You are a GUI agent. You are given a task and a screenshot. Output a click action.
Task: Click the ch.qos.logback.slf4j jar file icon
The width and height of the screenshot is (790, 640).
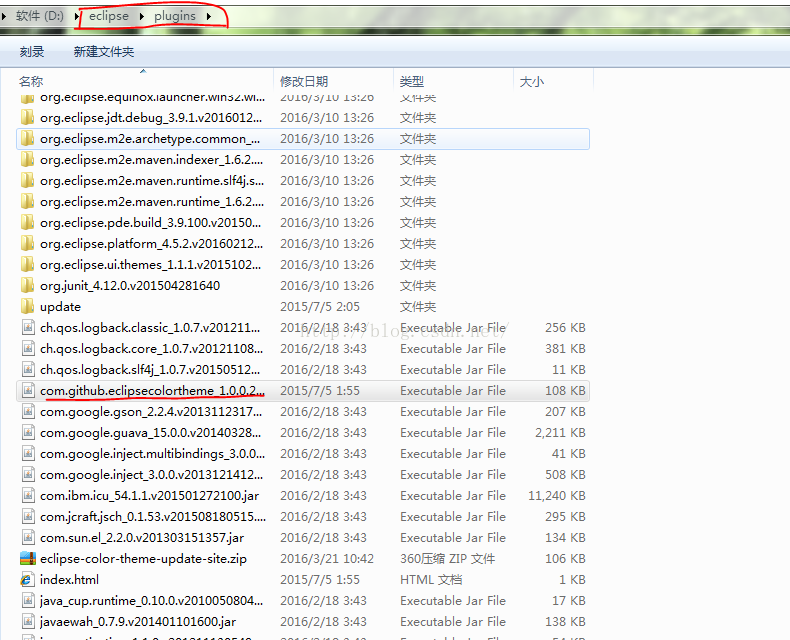[x=28, y=369]
